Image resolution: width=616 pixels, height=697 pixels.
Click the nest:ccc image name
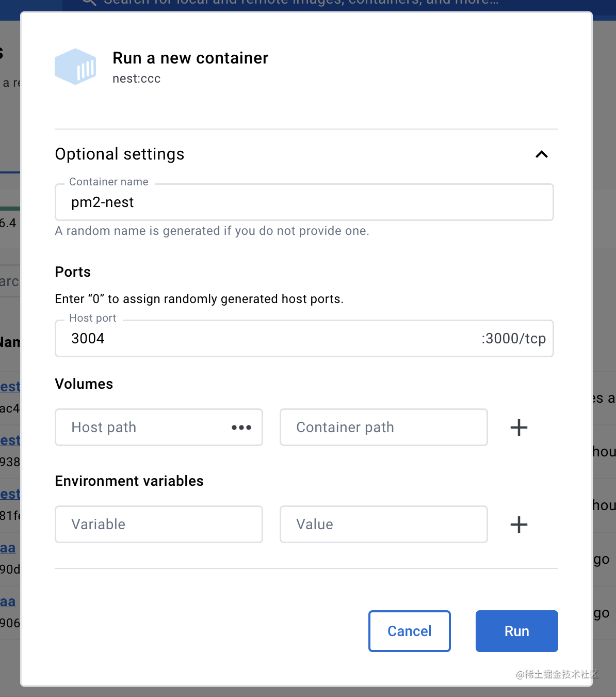[x=137, y=79]
